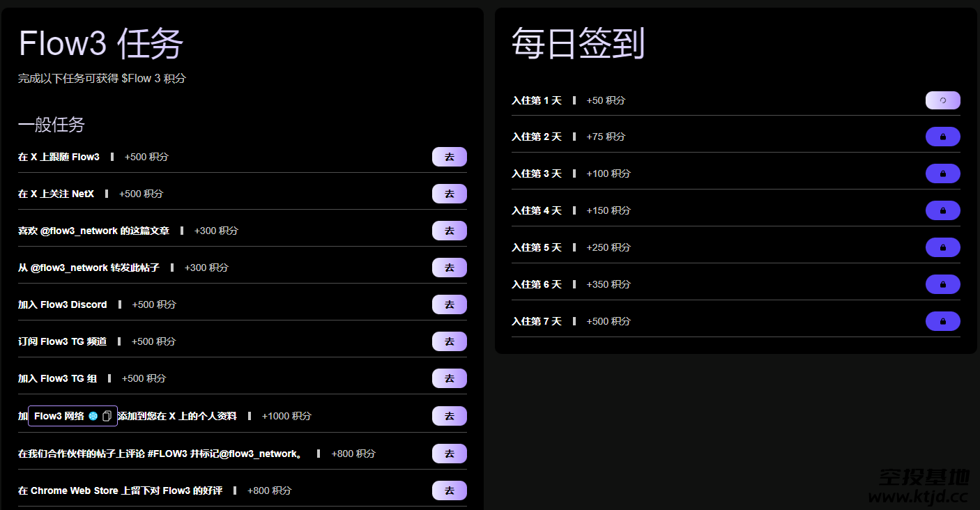Click the task text 喜欢 @flow3_network 的这篇文章

[x=93, y=231]
